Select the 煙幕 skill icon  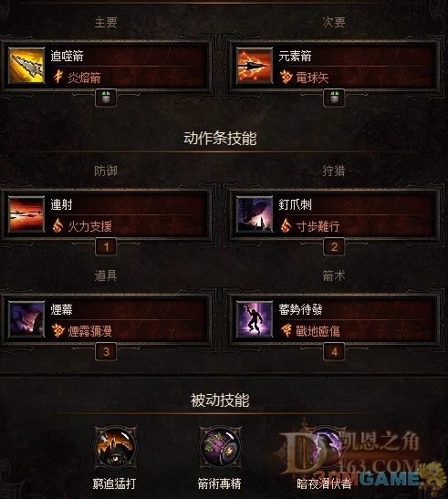click(x=26, y=319)
